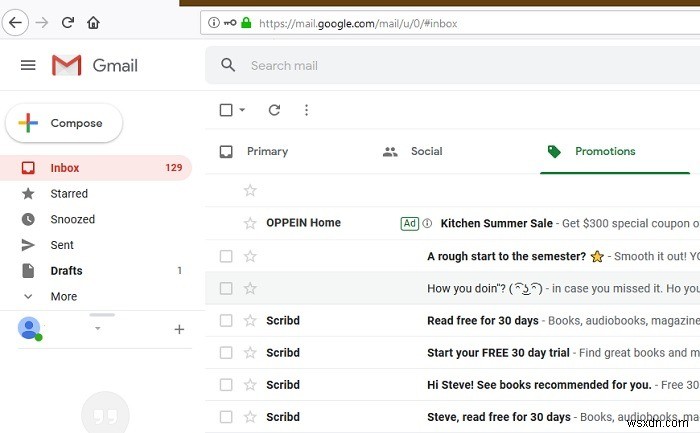Screen dimensions: 700x433
Task: View site information icon in address bar
Action: coord(214,22)
